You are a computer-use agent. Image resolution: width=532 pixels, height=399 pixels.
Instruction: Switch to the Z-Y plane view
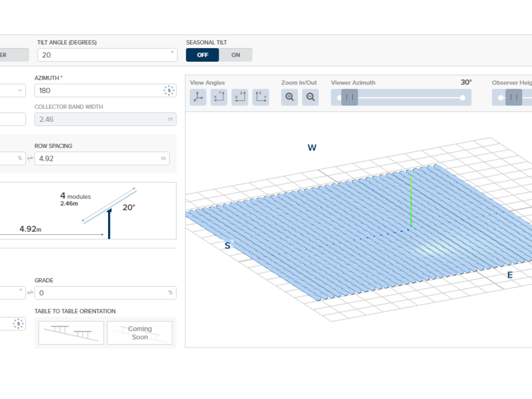(261, 97)
